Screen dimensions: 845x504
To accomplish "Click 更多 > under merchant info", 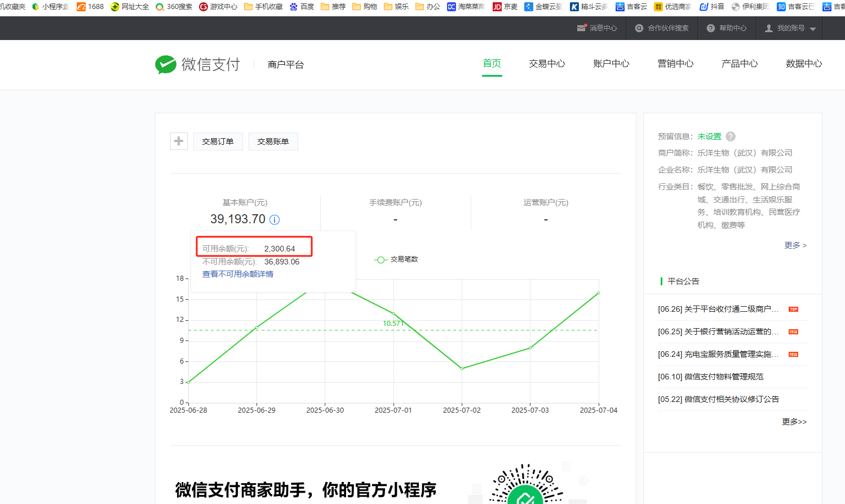I will pyautogui.click(x=795, y=245).
